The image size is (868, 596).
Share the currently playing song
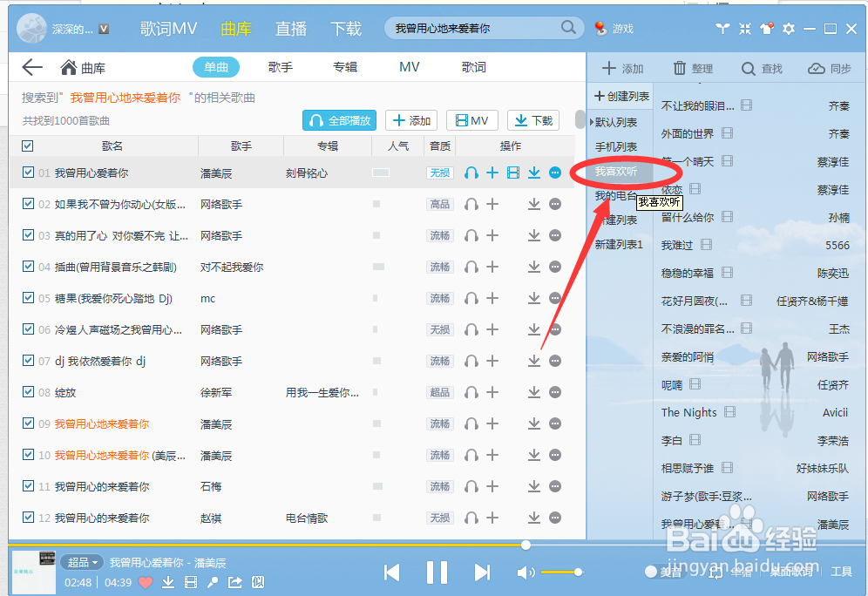click(x=234, y=582)
